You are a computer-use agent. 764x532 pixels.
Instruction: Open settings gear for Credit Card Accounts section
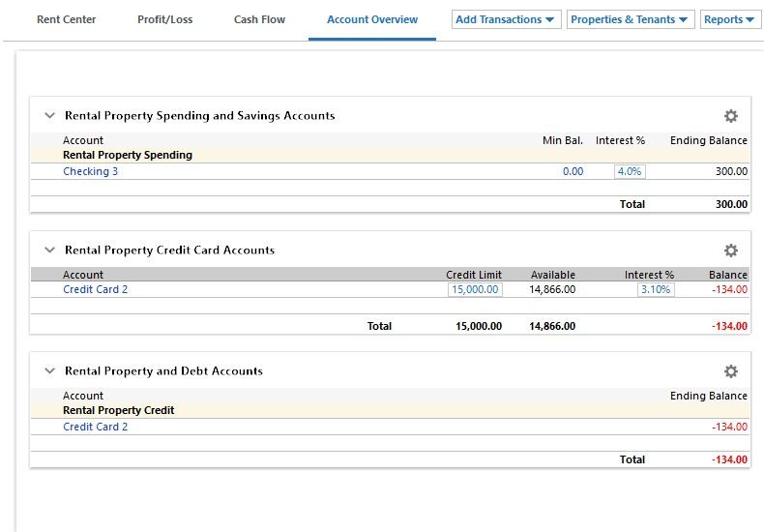click(x=730, y=251)
